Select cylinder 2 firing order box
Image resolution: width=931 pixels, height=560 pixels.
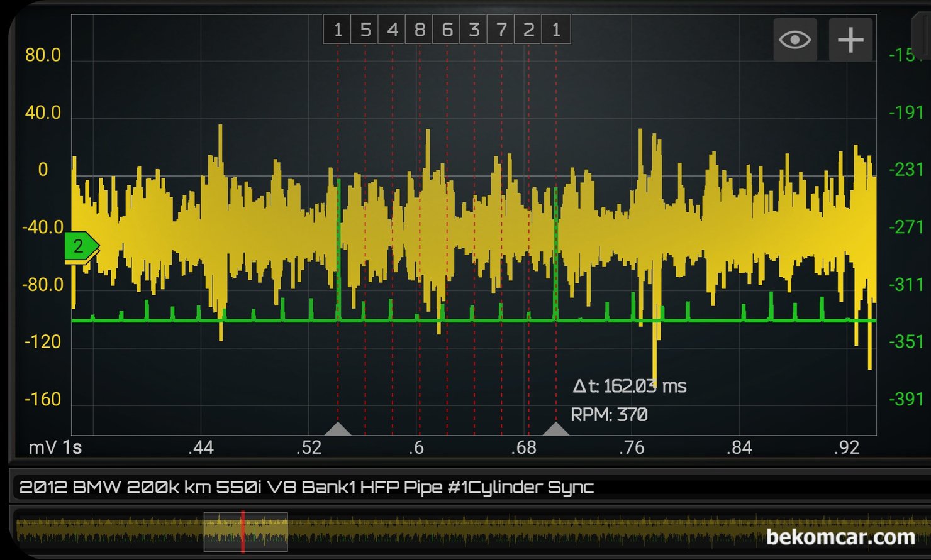pyautogui.click(x=528, y=30)
